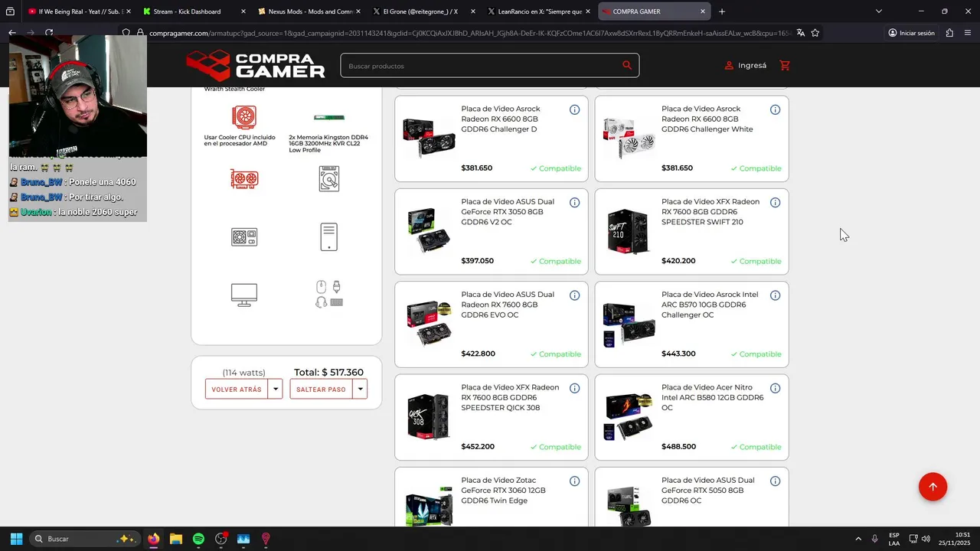Open info for Asrock RX 6600 Challenger D
Viewport: 980px width, 551px height.
click(x=575, y=109)
